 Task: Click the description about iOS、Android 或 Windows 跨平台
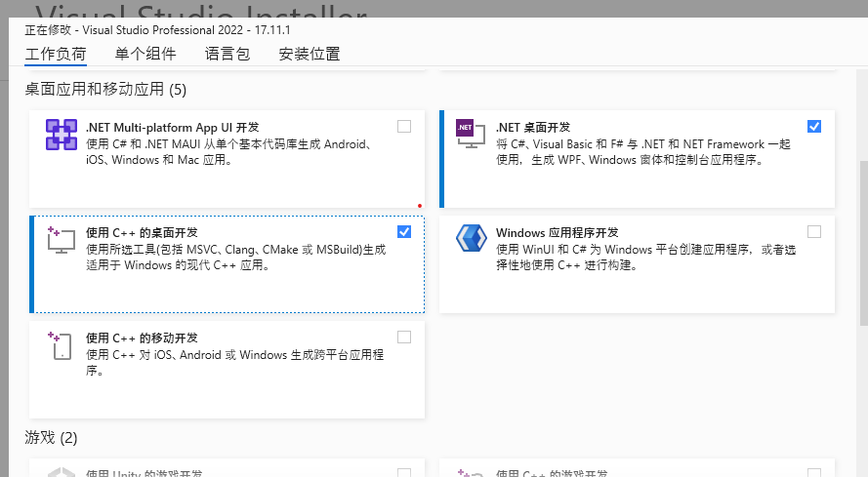tap(234, 363)
